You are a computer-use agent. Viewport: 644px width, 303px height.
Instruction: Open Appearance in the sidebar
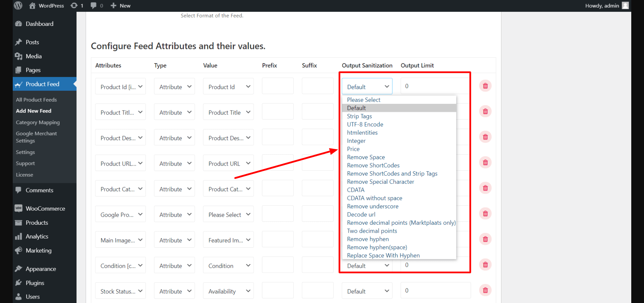(x=45, y=269)
